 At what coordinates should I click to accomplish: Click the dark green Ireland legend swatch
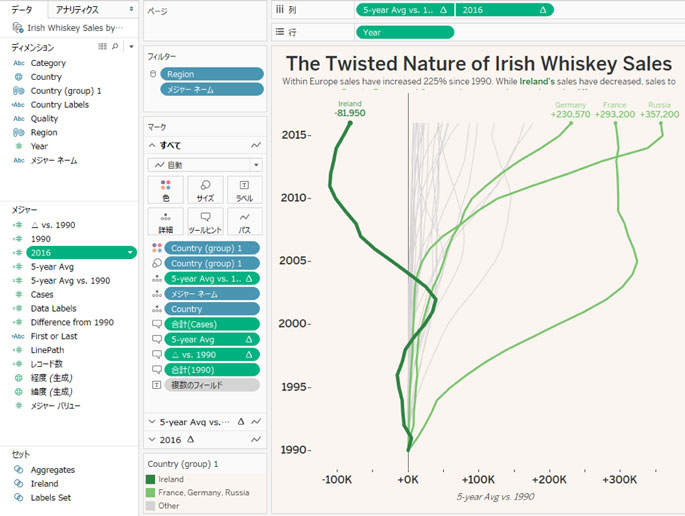(x=152, y=480)
